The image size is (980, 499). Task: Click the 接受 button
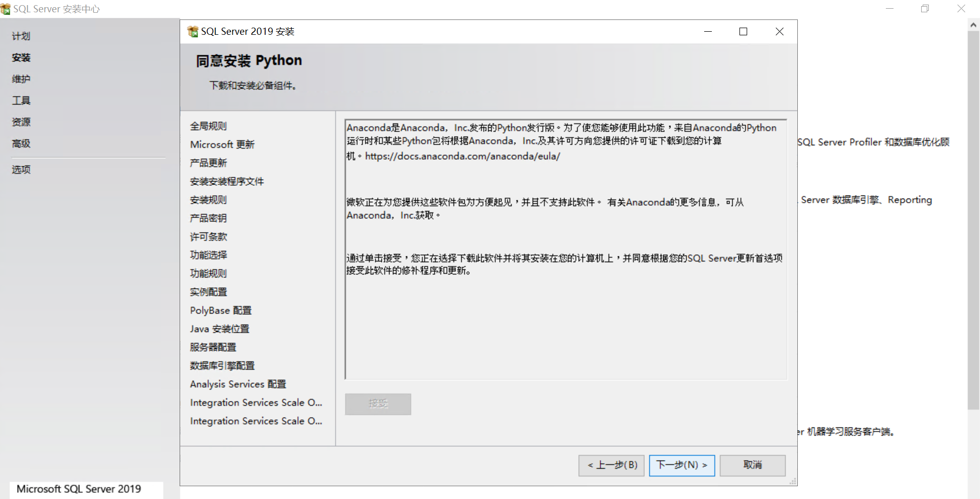tap(378, 404)
